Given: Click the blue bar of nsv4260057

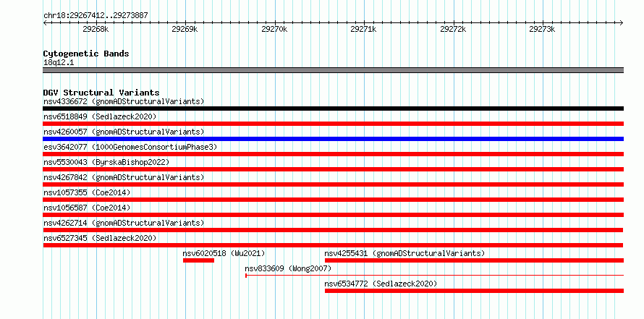Looking at the screenshot, I should point(334,139).
